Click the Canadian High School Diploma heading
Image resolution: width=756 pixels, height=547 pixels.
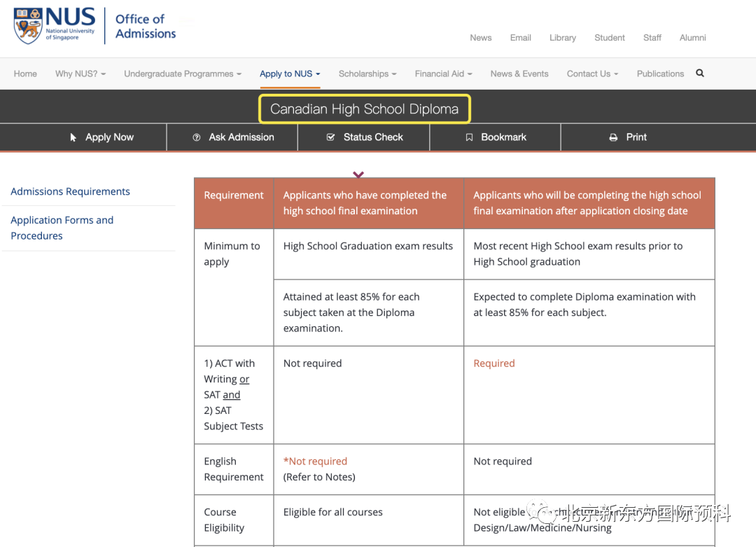pos(364,109)
